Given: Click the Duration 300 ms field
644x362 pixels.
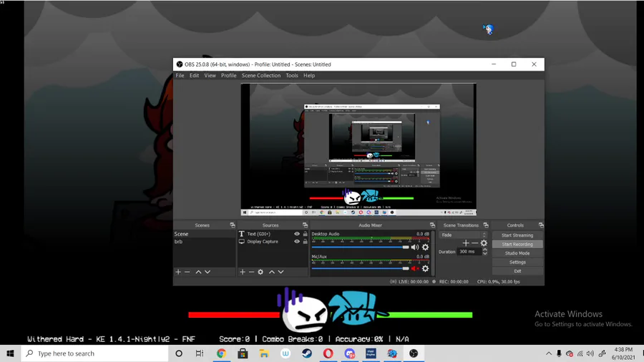Looking at the screenshot, I should (x=469, y=252).
